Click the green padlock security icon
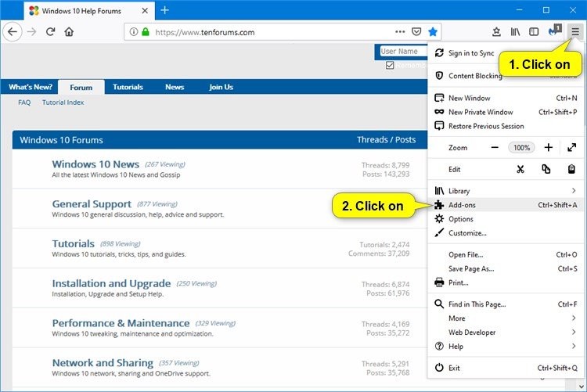This screenshot has width=587, height=392. (146, 32)
